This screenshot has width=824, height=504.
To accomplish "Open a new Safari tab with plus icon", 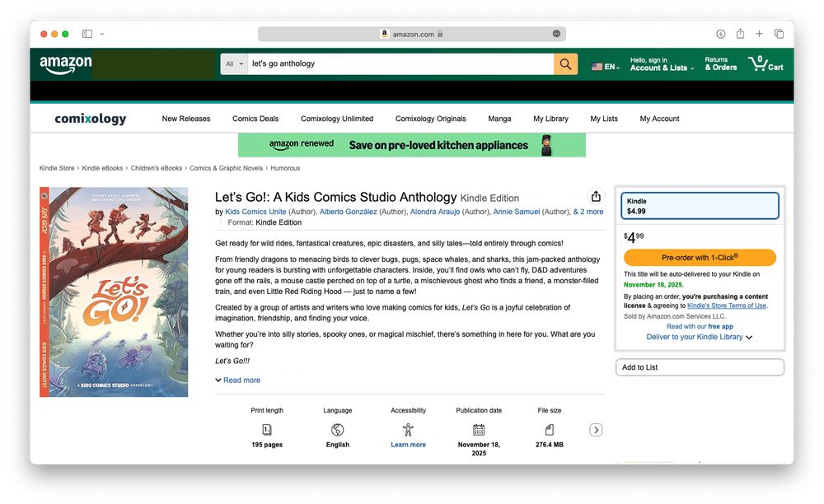I will click(x=759, y=34).
